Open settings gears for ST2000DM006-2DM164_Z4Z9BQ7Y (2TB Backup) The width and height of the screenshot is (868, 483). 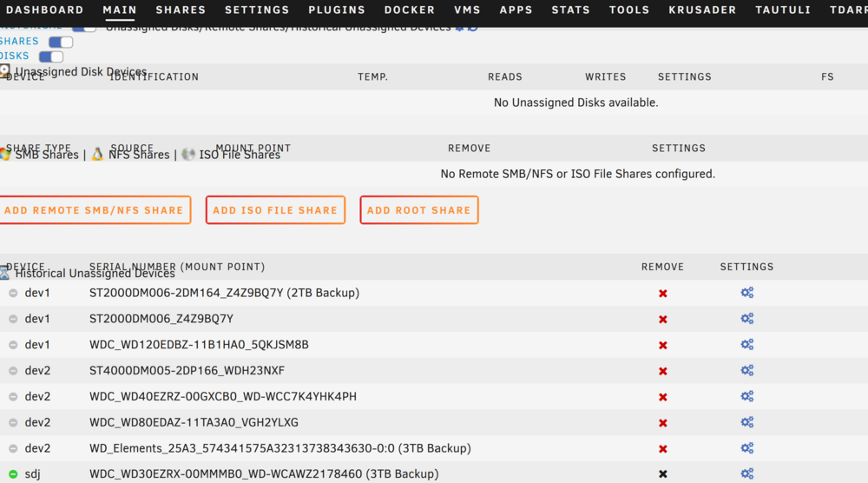(x=747, y=293)
